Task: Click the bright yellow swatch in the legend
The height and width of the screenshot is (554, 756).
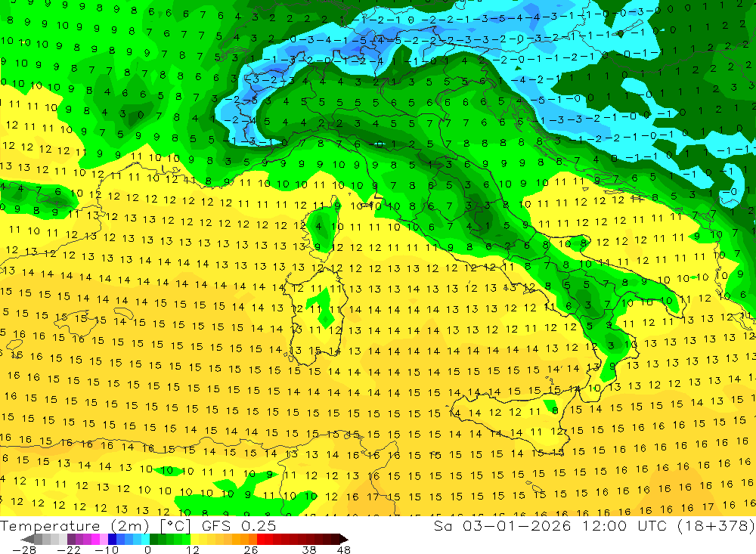Action: 195,539
